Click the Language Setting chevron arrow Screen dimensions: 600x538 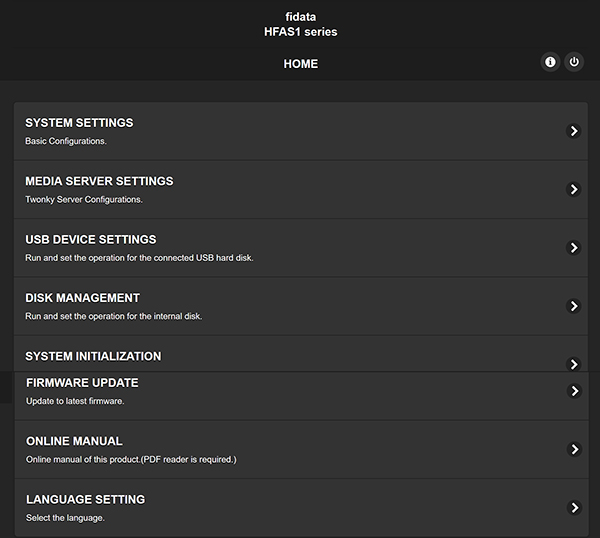(574, 508)
